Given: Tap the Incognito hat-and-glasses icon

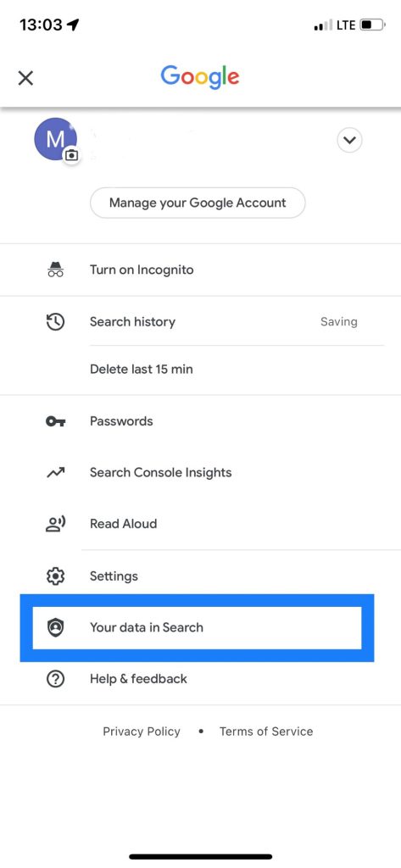Looking at the screenshot, I should click(x=55, y=270).
